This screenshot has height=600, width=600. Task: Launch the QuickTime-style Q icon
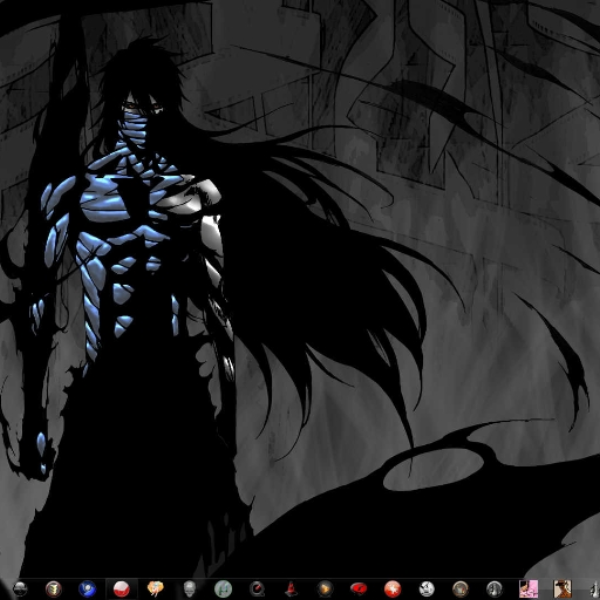(257, 589)
